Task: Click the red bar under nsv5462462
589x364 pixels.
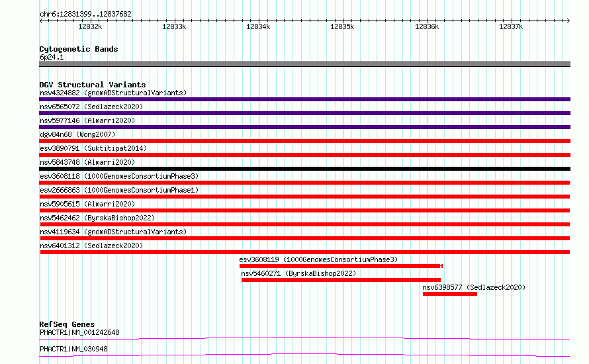Action: coord(304,224)
